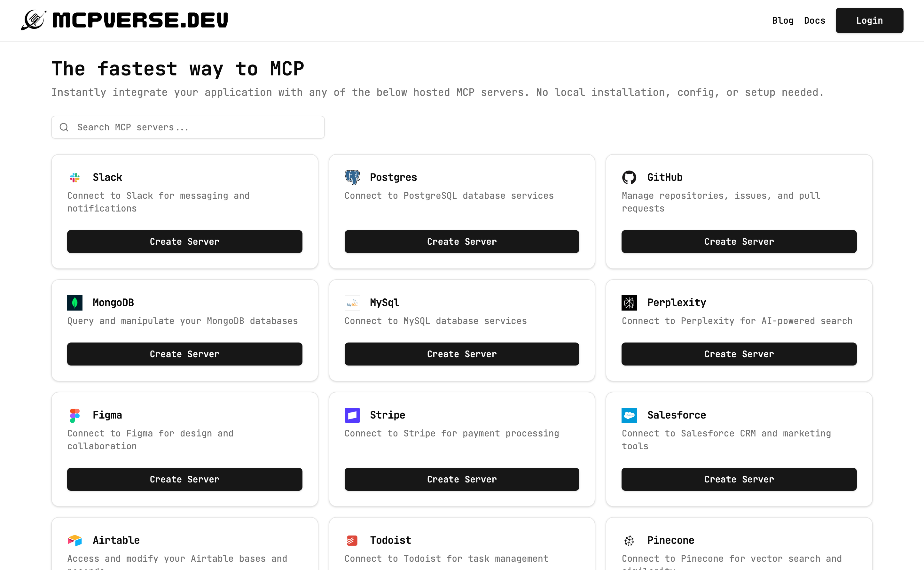
Task: Click the Salesforce cloud icon
Action: 629,415
